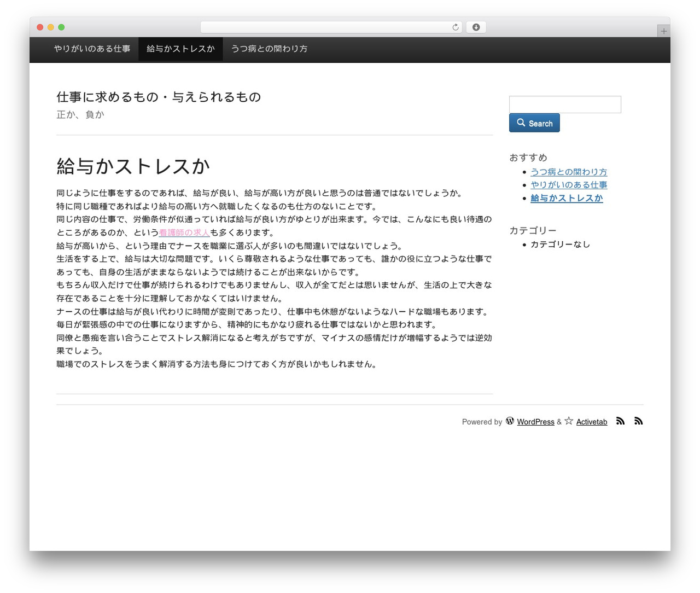Visit the Activetab link in the footer
Screen dimensions: 700x593
[592, 422]
